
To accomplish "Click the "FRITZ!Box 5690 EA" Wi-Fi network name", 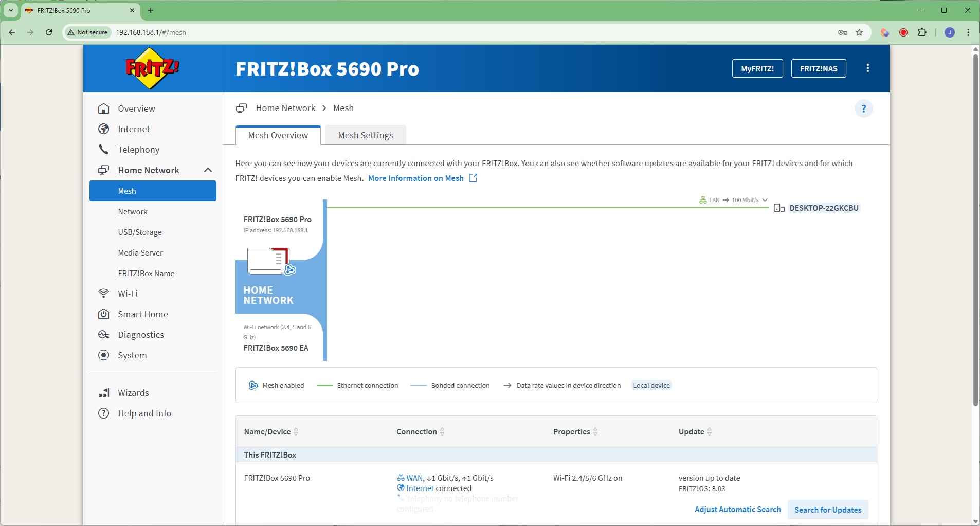I will pyautogui.click(x=276, y=348).
